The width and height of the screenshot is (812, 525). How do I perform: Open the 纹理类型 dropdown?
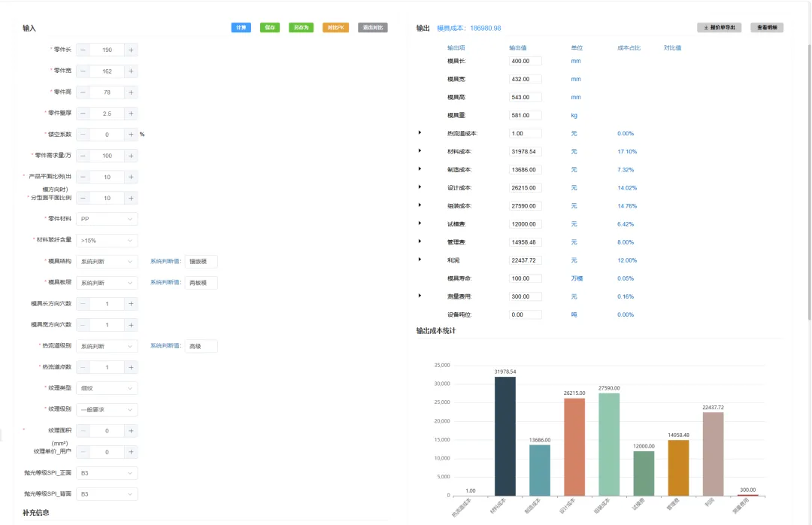107,388
